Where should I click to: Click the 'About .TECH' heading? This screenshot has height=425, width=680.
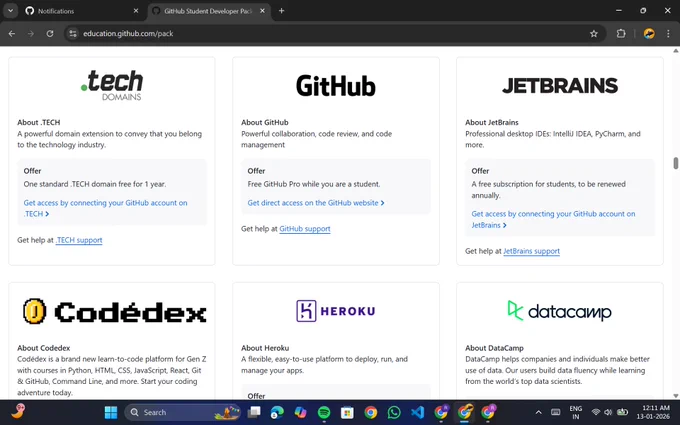click(x=39, y=122)
